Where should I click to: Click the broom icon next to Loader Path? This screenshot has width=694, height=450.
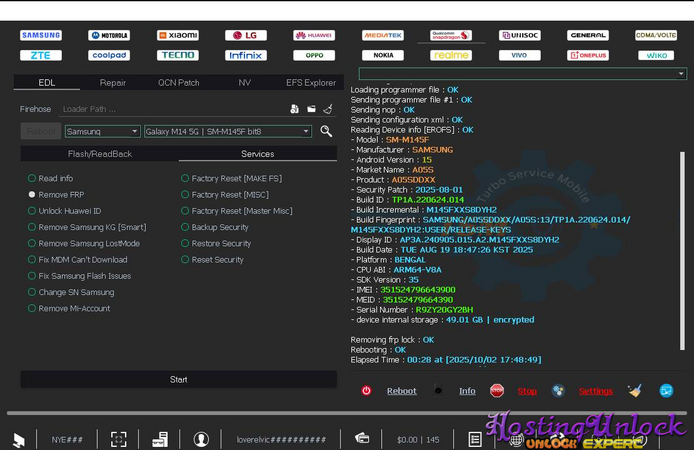[x=328, y=109]
